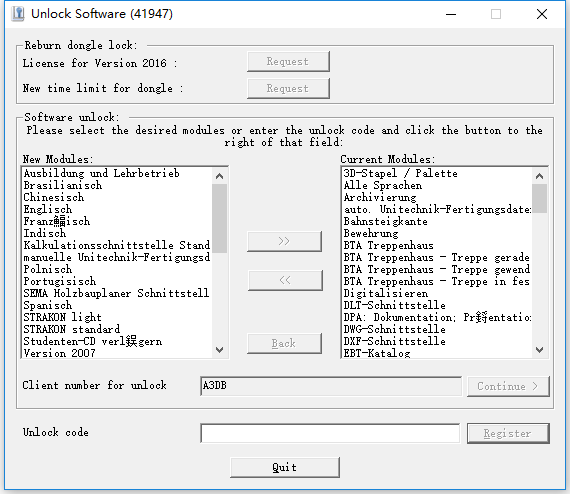Select 'Version 2007' module

(x=117, y=353)
